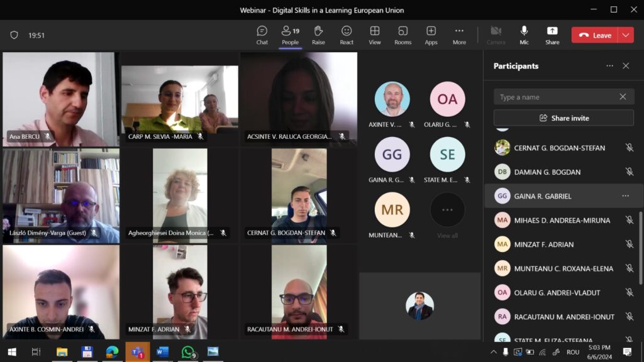Click the red Leave button

[x=595, y=35]
